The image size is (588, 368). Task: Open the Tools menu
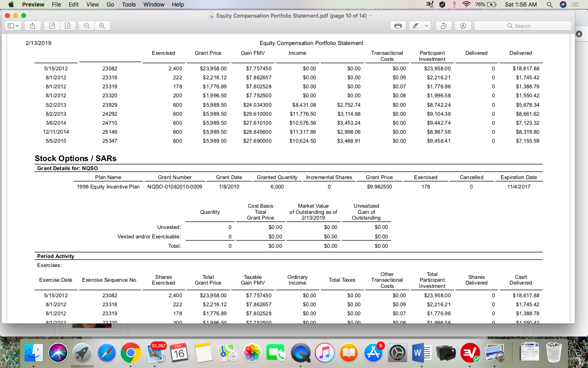(x=129, y=4)
